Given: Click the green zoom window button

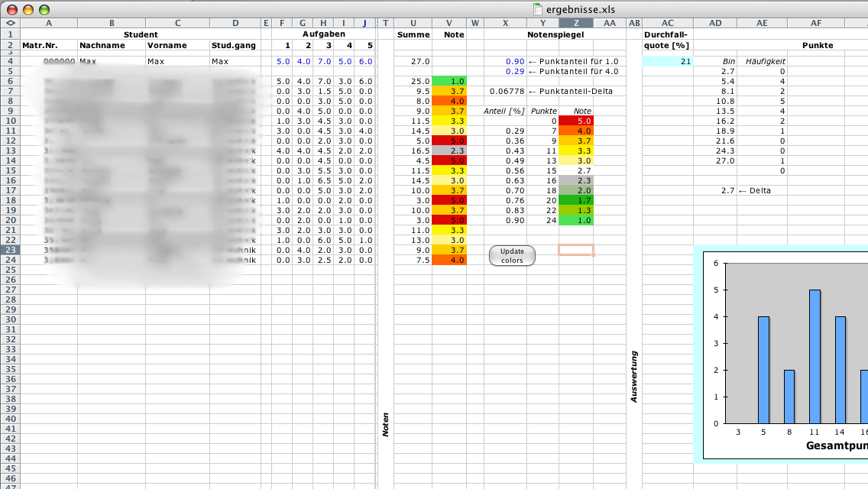Looking at the screenshot, I should [44, 10].
